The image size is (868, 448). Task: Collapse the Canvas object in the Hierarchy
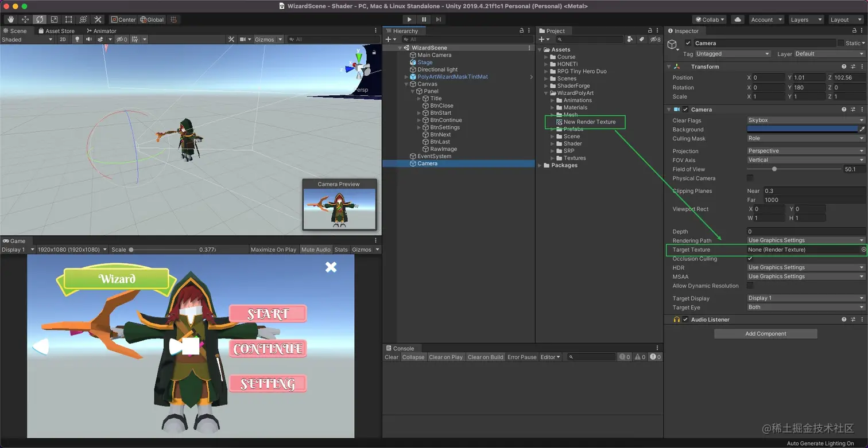406,84
